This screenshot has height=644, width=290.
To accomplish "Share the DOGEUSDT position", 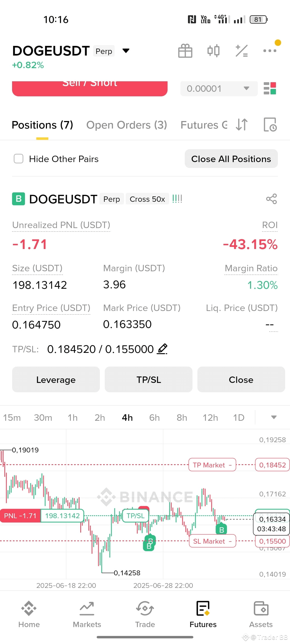I will (x=271, y=199).
